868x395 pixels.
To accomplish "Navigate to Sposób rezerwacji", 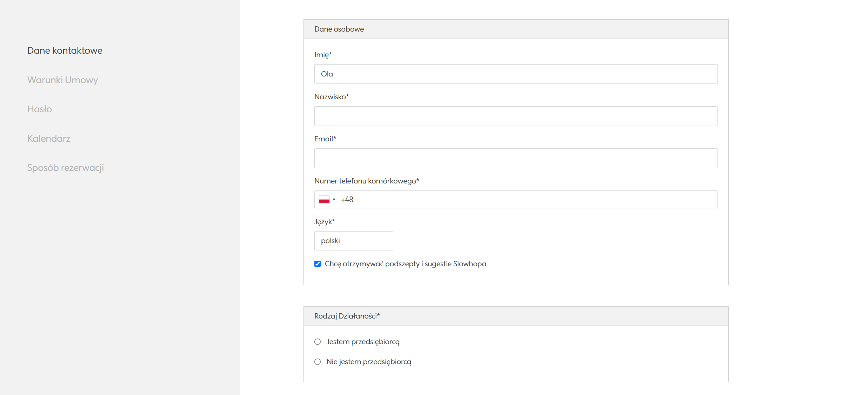I will pos(66,168).
